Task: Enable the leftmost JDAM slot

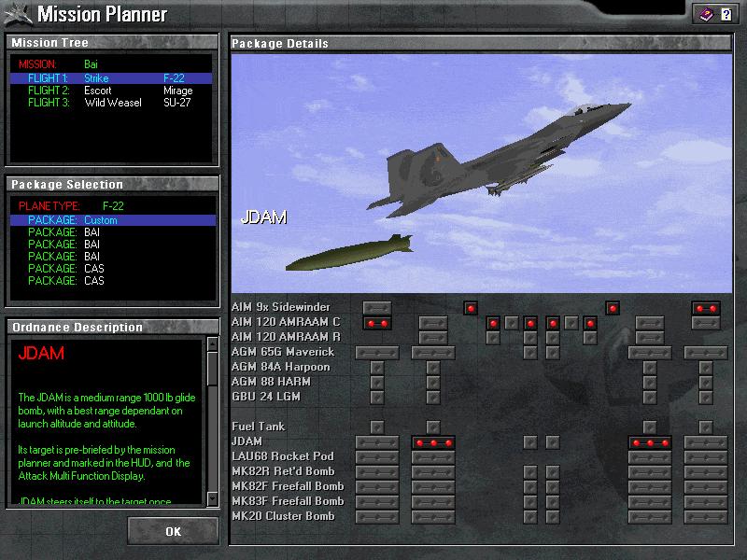Action: coord(377,442)
